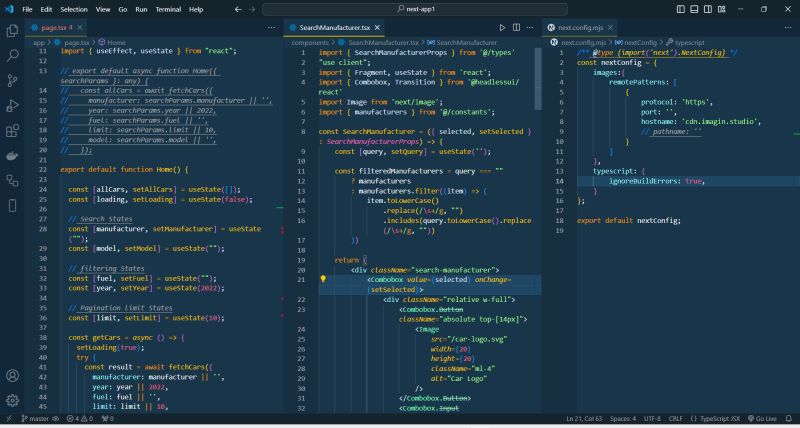Expand nextConfig breadcrumb item

[636, 43]
